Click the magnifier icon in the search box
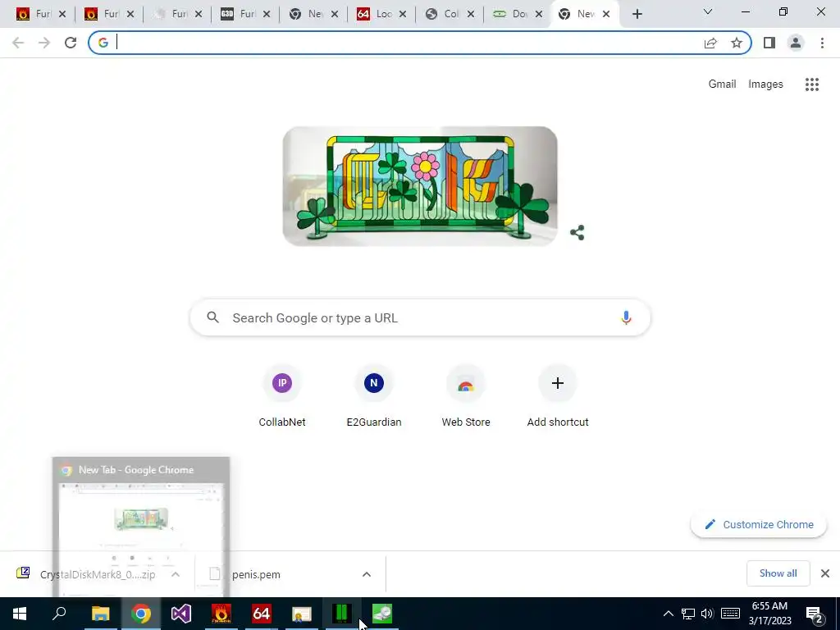Image resolution: width=840 pixels, height=630 pixels. pyautogui.click(x=212, y=317)
